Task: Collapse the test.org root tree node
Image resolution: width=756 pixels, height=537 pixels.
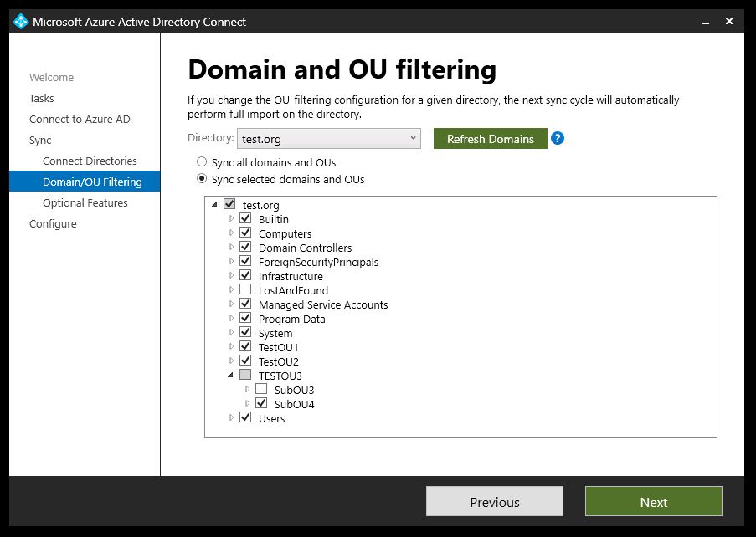Action: (214, 205)
